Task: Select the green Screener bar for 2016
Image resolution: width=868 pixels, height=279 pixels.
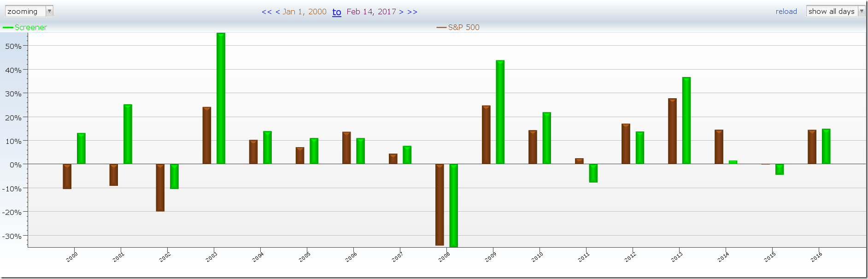Action: 826,146
